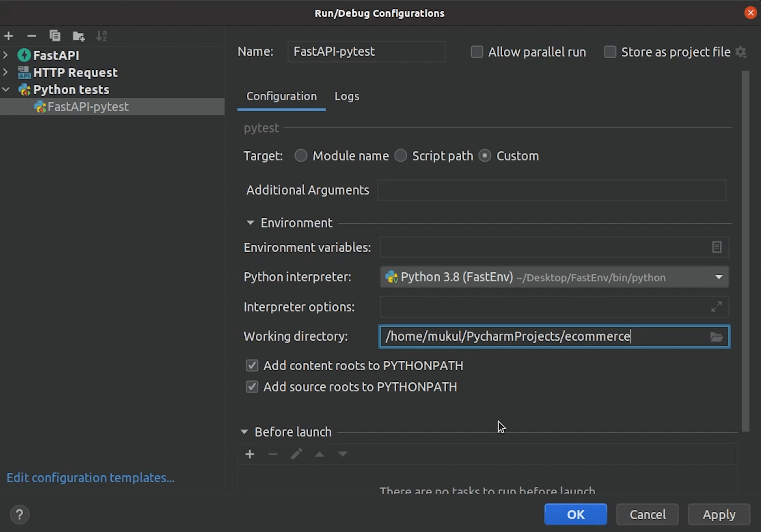The width and height of the screenshot is (761, 532).
Task: Click expand icon in Interpreter options
Action: pyautogui.click(x=716, y=306)
